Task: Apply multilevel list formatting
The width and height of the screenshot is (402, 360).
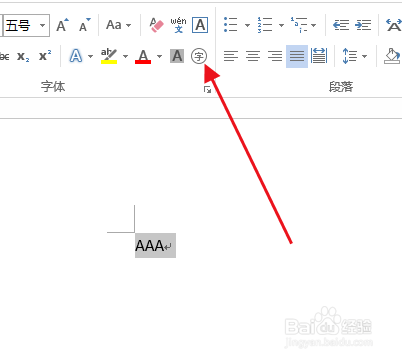Action: [x=298, y=25]
